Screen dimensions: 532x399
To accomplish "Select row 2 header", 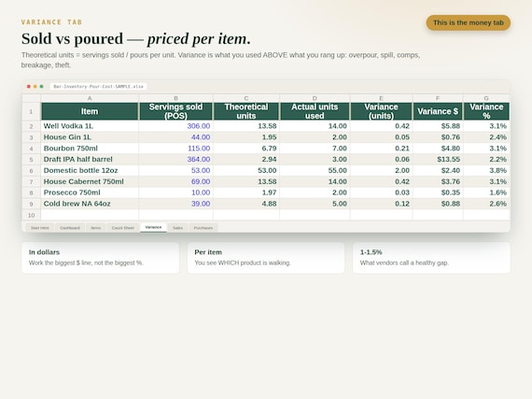I will click(x=31, y=126).
